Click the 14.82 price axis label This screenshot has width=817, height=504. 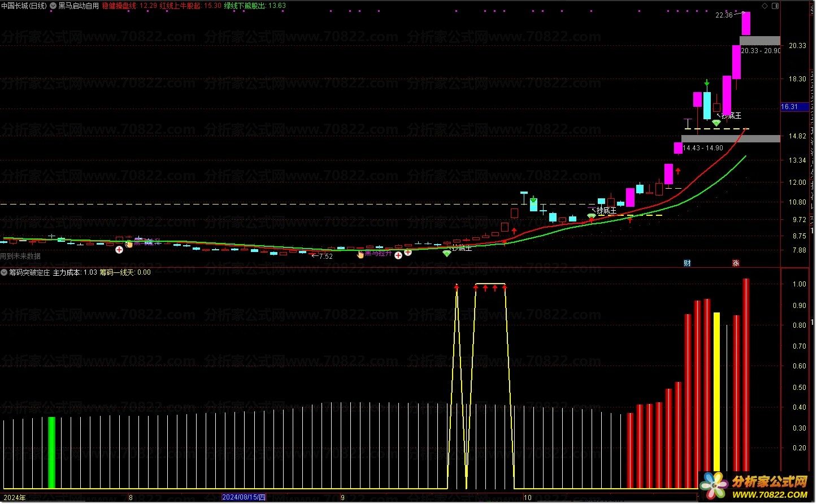797,136
